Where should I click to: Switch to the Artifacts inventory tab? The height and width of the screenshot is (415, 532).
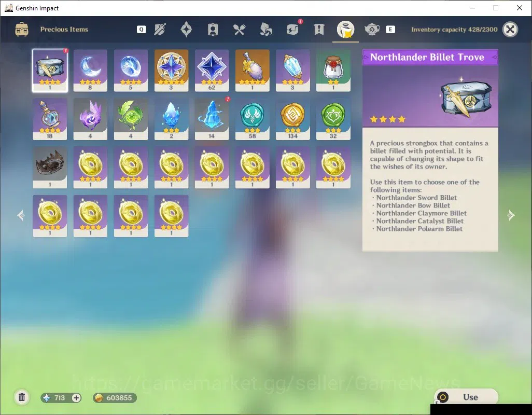186,30
